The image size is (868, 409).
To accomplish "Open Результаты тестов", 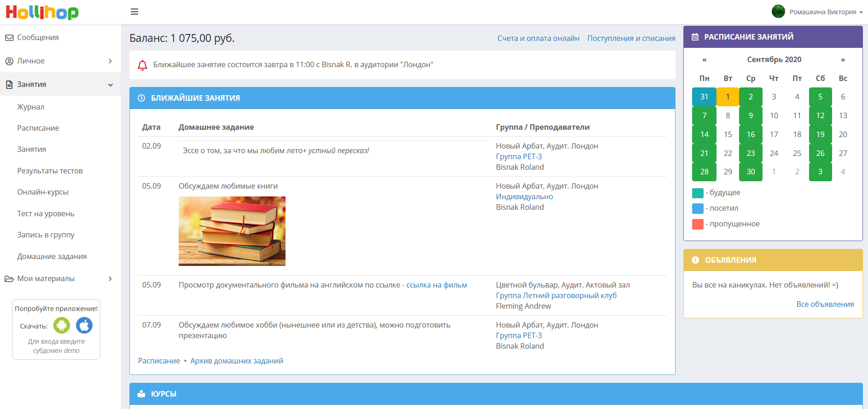I will click(x=50, y=171).
